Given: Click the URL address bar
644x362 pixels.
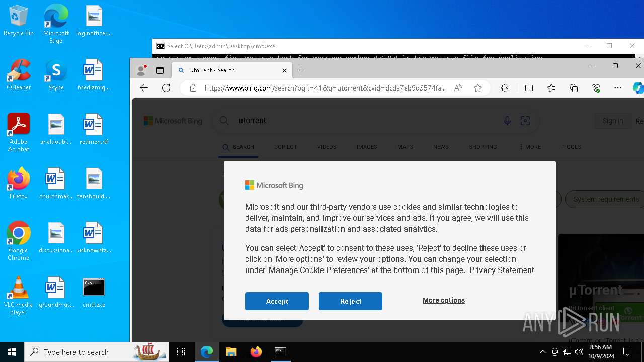Looking at the screenshot, I should [325, 88].
